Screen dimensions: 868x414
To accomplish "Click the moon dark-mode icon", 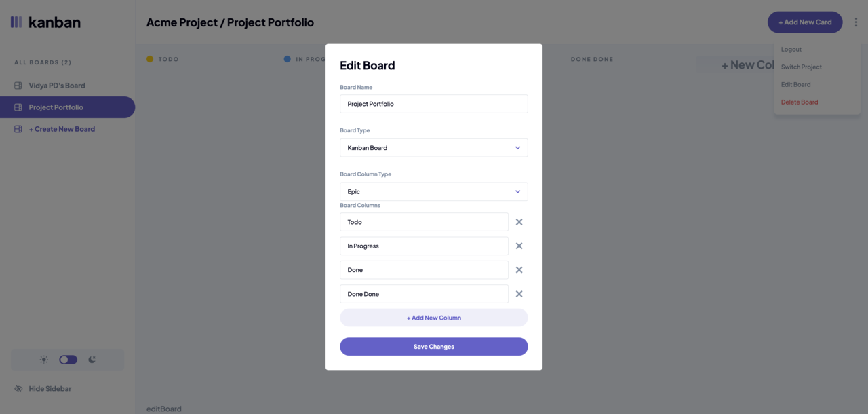I will (x=92, y=360).
